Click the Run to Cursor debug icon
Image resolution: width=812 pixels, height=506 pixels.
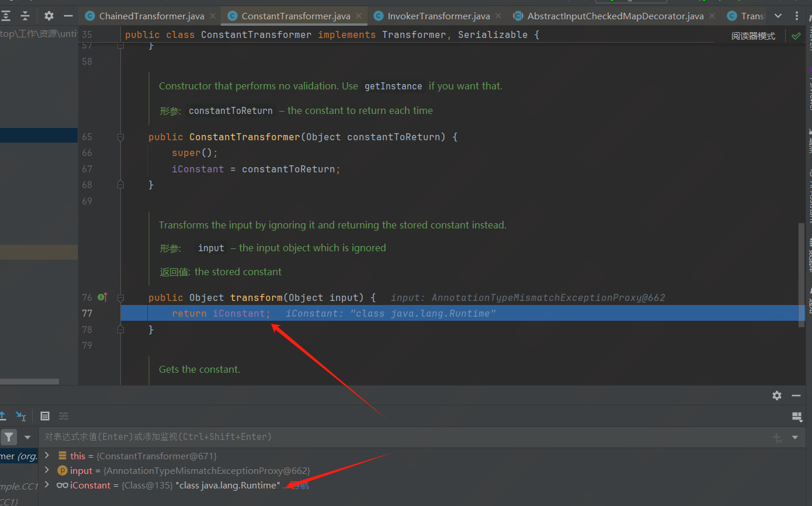21,416
